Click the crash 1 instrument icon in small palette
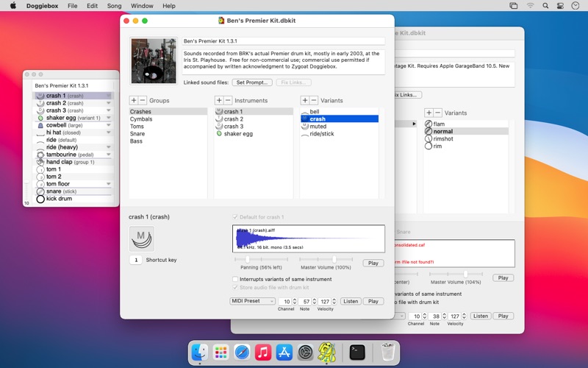The image size is (588, 368). [x=40, y=96]
